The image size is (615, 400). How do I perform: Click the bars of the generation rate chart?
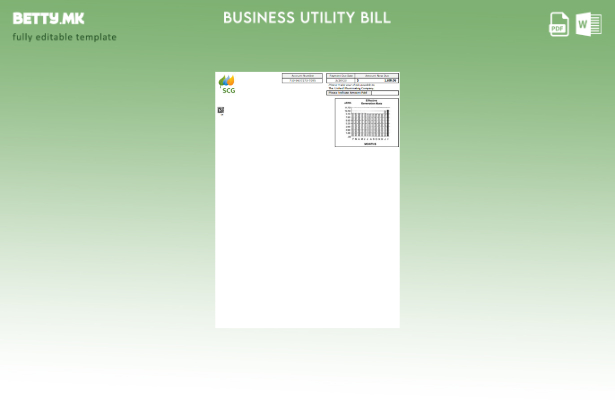coord(367,124)
